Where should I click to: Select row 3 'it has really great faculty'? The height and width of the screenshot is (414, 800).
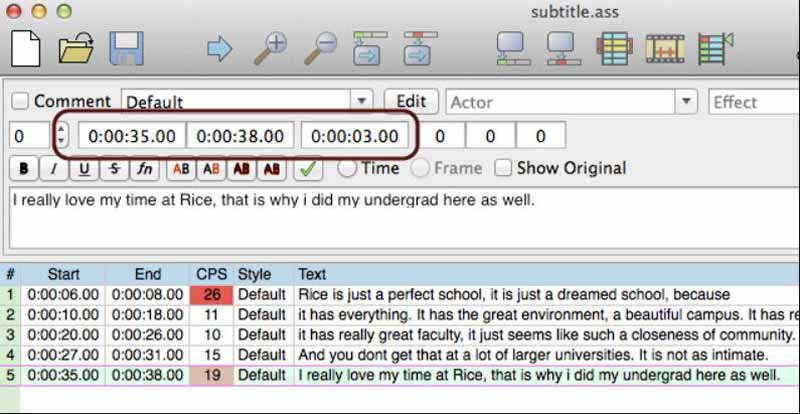pos(400,335)
